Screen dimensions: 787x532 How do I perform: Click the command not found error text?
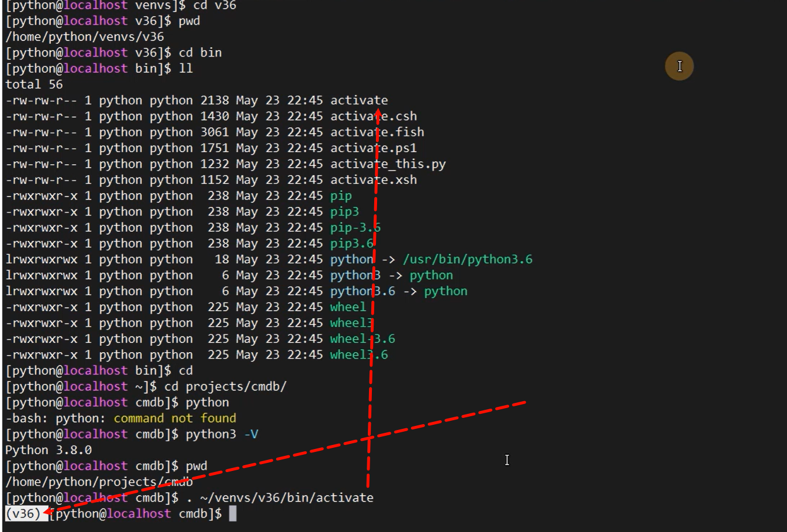coord(177,418)
